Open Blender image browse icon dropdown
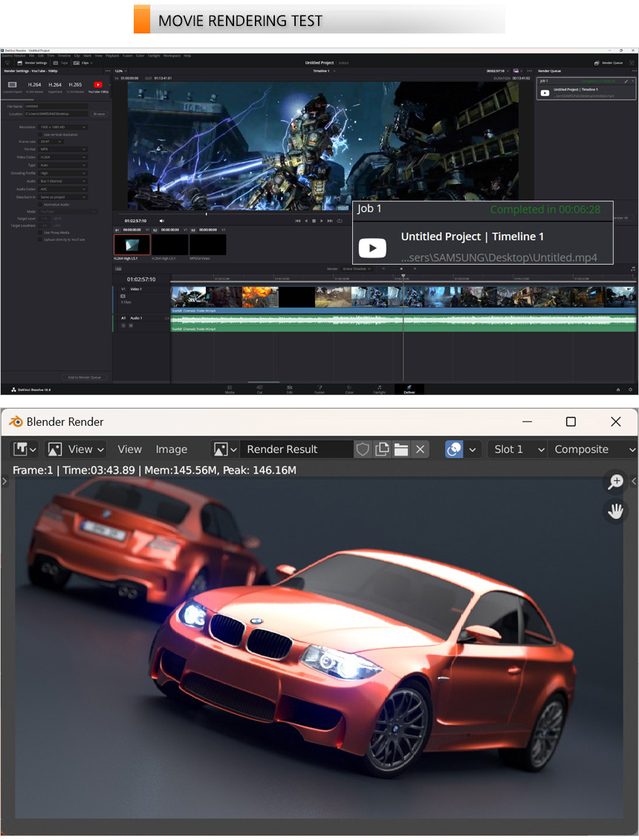 coord(225,450)
